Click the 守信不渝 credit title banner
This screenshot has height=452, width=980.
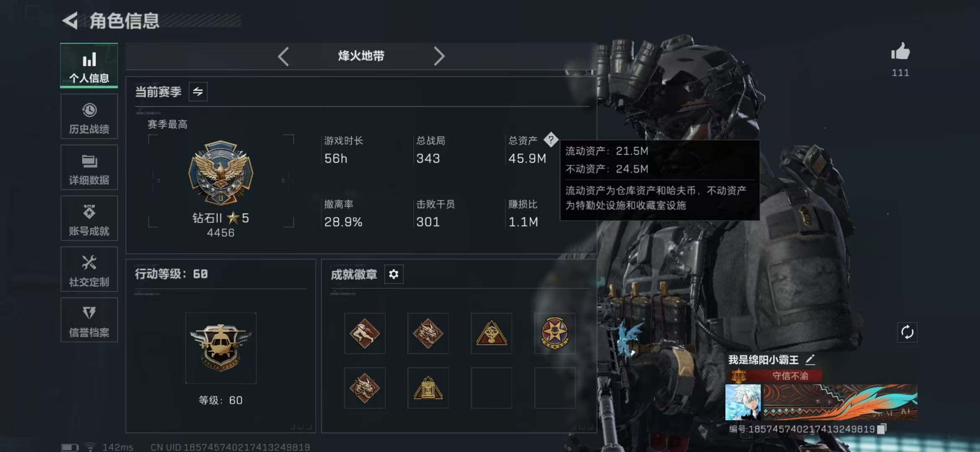[775, 376]
